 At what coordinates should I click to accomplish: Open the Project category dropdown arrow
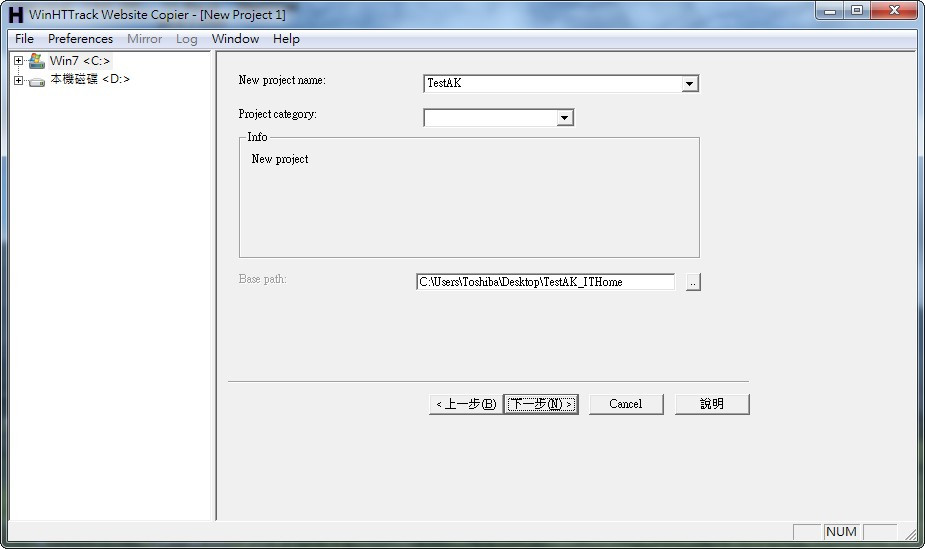click(565, 118)
